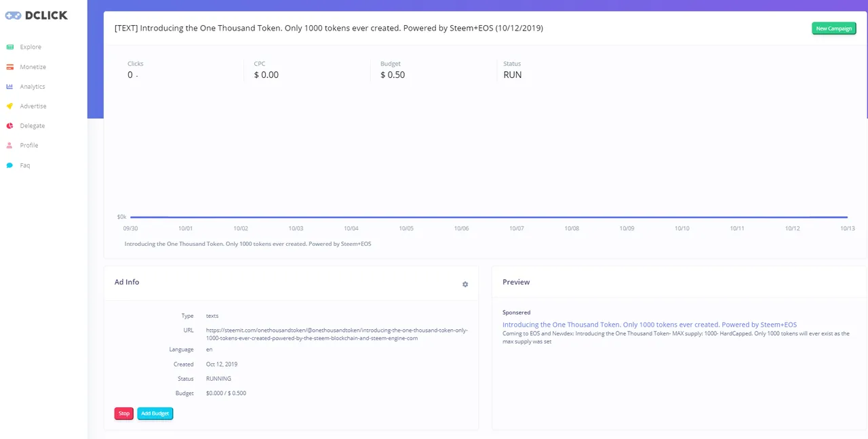868x439 pixels.
Task: Click the Add Budget button
Action: point(155,414)
